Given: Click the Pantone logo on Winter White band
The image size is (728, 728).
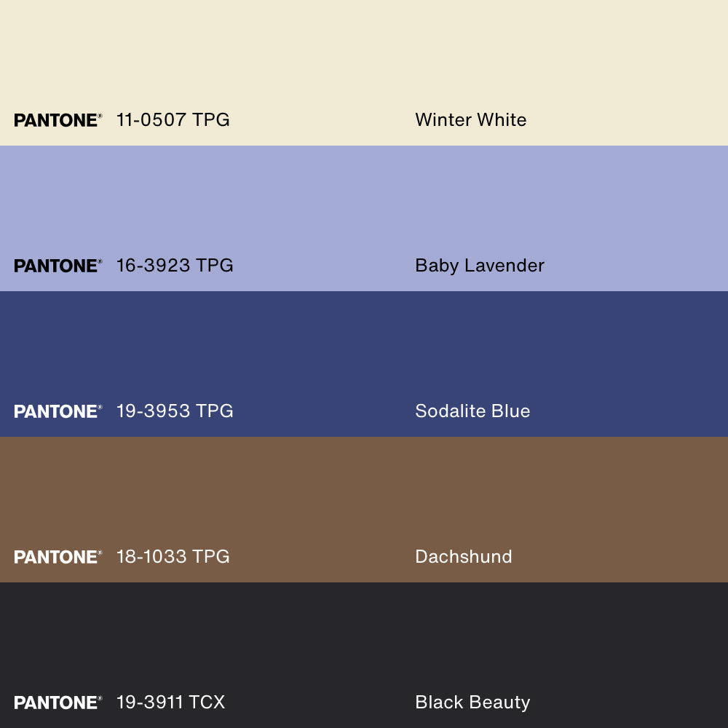Looking at the screenshot, I should pos(58,120).
